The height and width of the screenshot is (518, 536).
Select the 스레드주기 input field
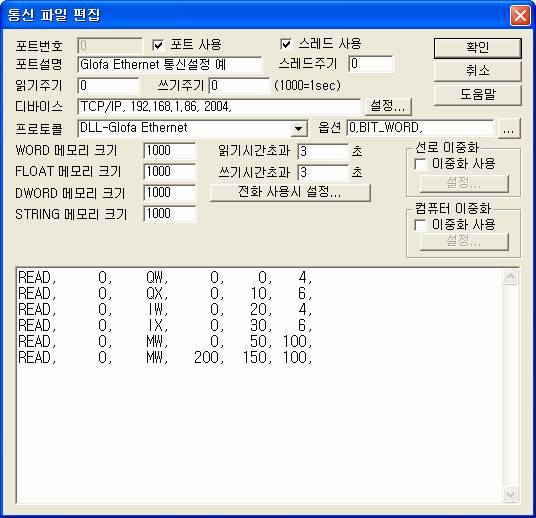tap(371, 64)
